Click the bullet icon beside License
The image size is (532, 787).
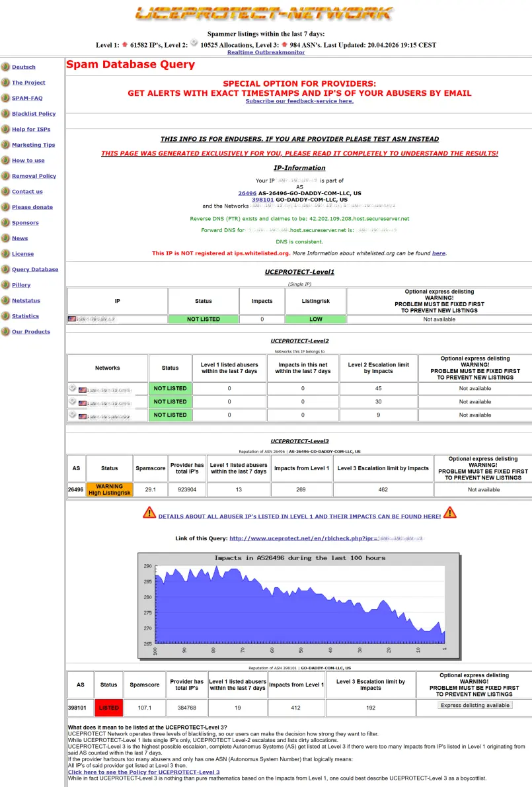click(x=5, y=253)
